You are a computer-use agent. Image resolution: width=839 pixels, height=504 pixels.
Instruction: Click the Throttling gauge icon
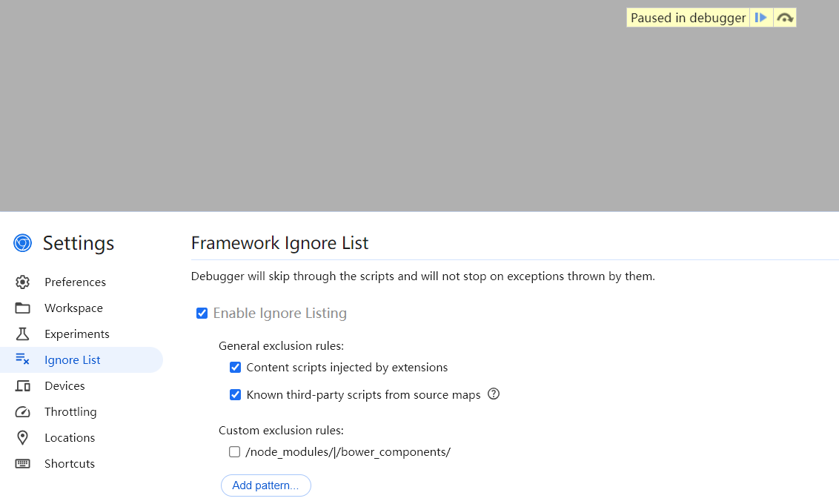click(22, 412)
